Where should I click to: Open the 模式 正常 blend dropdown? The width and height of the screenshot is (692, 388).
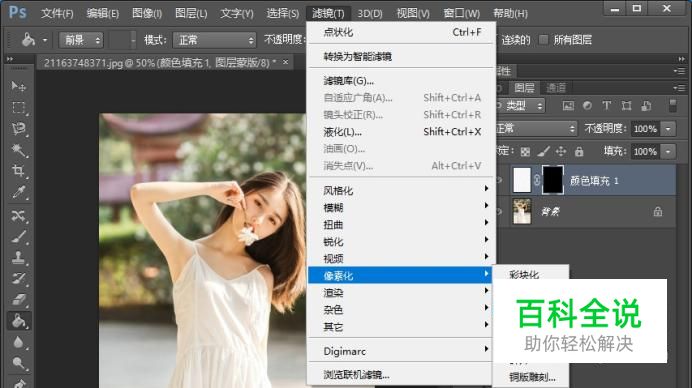(x=214, y=40)
